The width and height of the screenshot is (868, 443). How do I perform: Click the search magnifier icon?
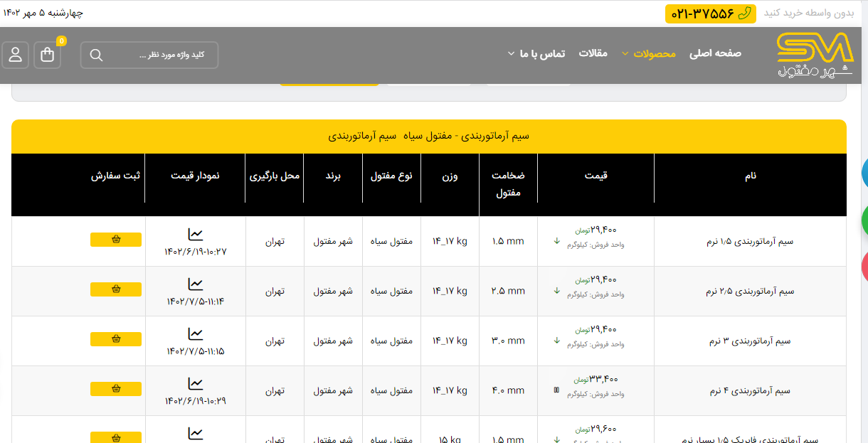point(96,55)
